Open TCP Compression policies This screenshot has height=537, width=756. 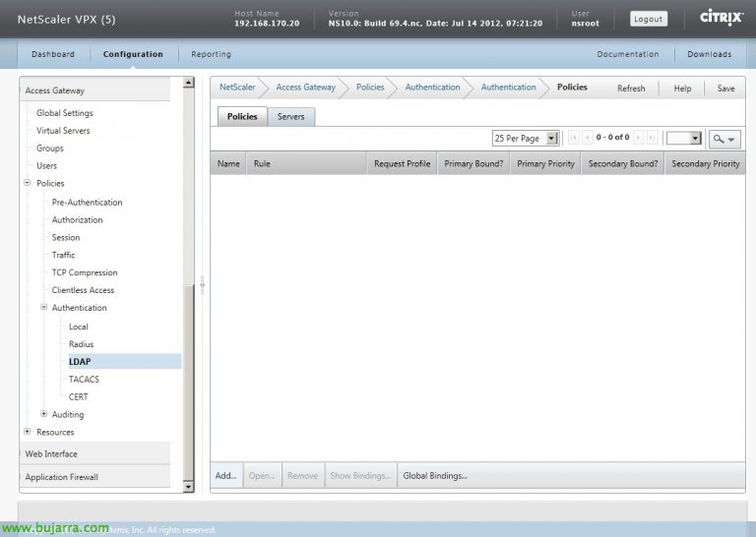point(85,272)
